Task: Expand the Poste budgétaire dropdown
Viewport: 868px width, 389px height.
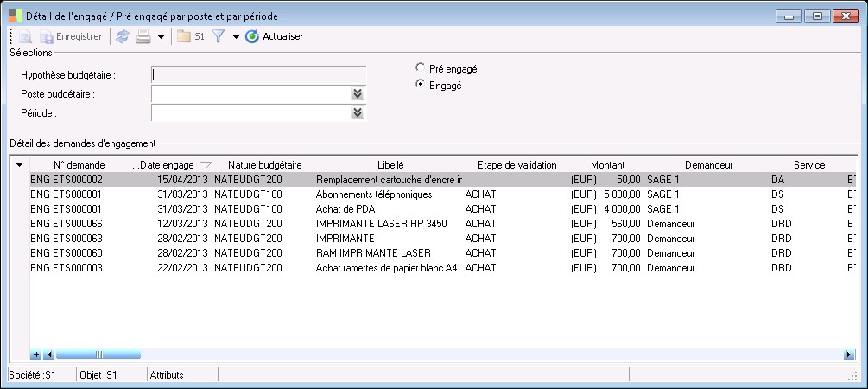Action: tap(358, 93)
